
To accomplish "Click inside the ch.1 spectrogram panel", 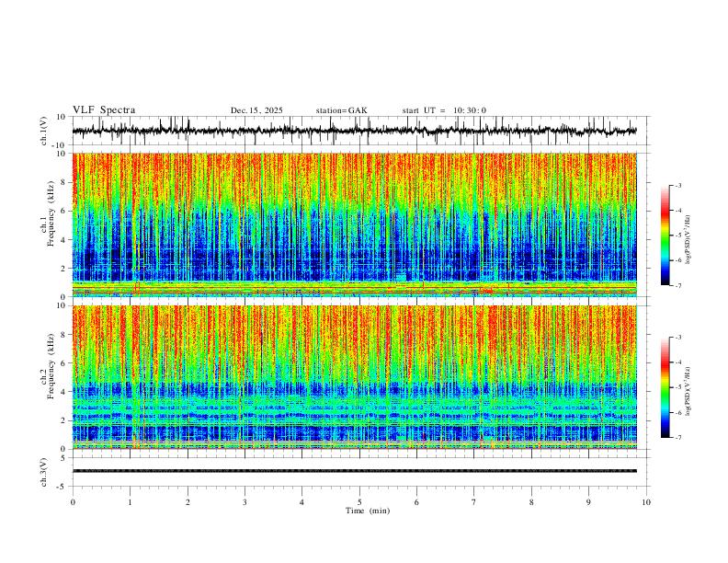I will [354, 224].
